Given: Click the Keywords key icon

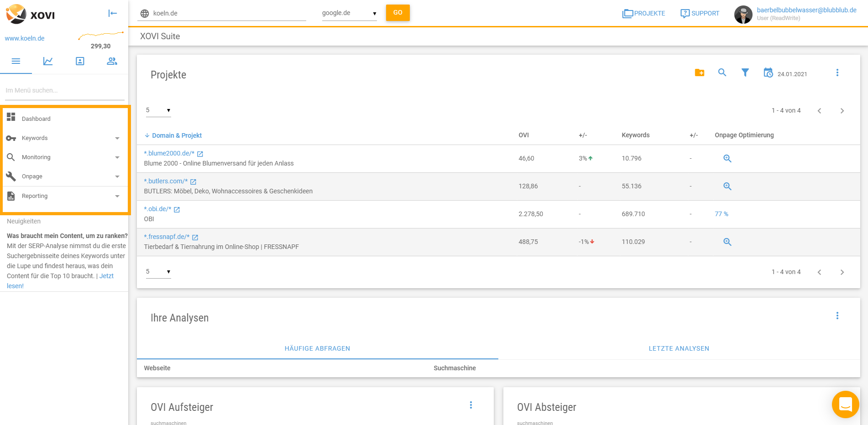Looking at the screenshot, I should click(11, 138).
